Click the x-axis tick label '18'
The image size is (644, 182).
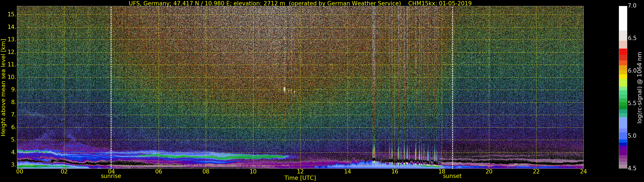tap(442, 172)
